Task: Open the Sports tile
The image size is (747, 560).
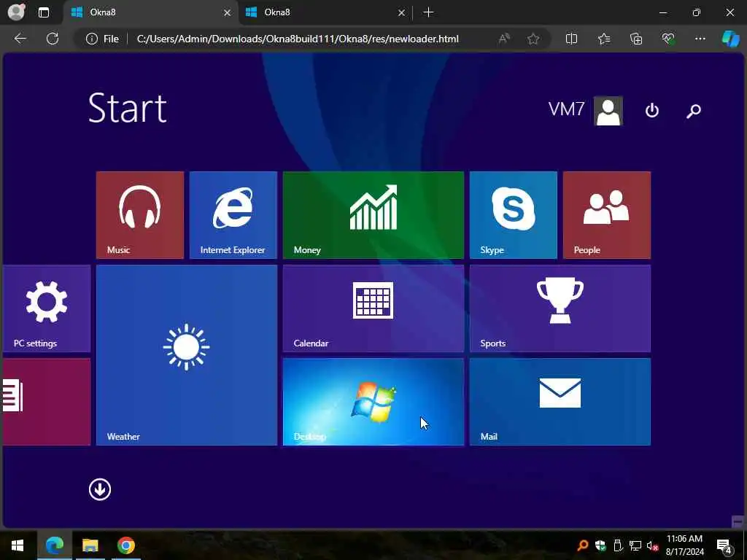Action: (560, 308)
